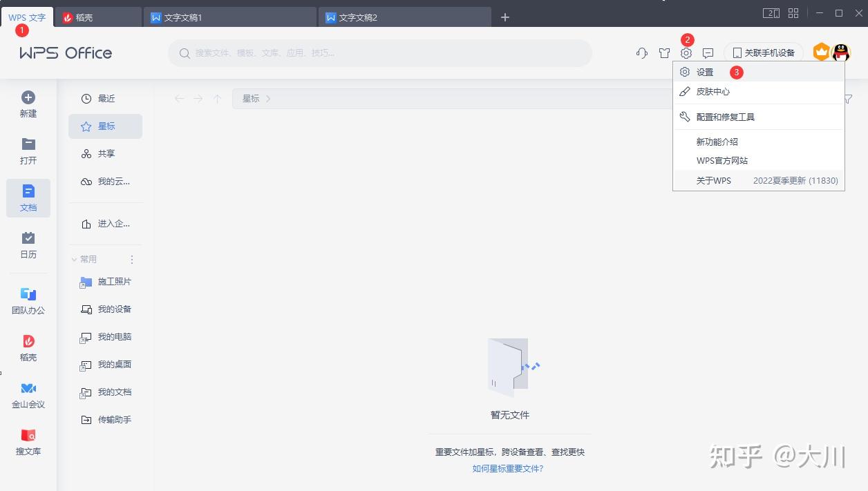Click the customer service headset icon
Image resolution: width=868 pixels, height=491 pixels.
coord(642,53)
